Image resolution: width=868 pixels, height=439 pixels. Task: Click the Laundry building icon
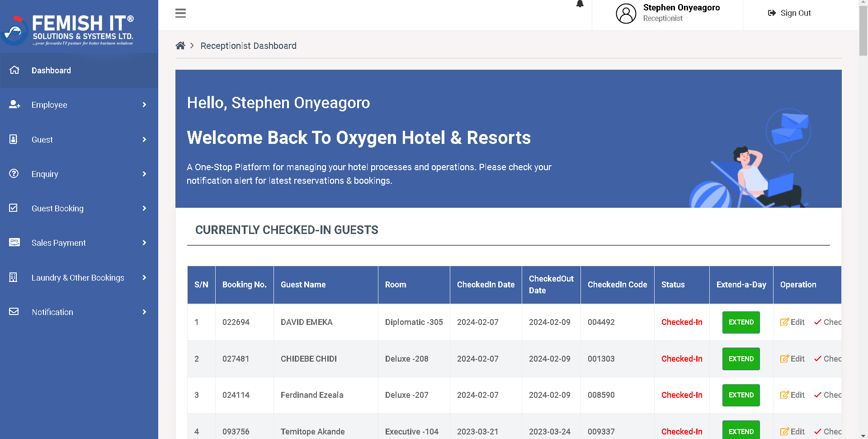coord(14,277)
